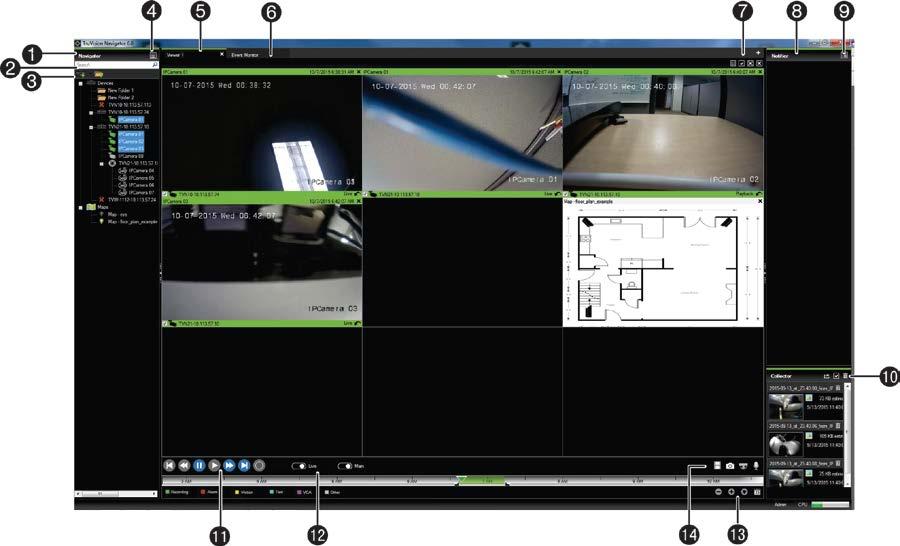Collapse the Devices tree node
This screenshot has height=546, width=900.
coord(80,83)
